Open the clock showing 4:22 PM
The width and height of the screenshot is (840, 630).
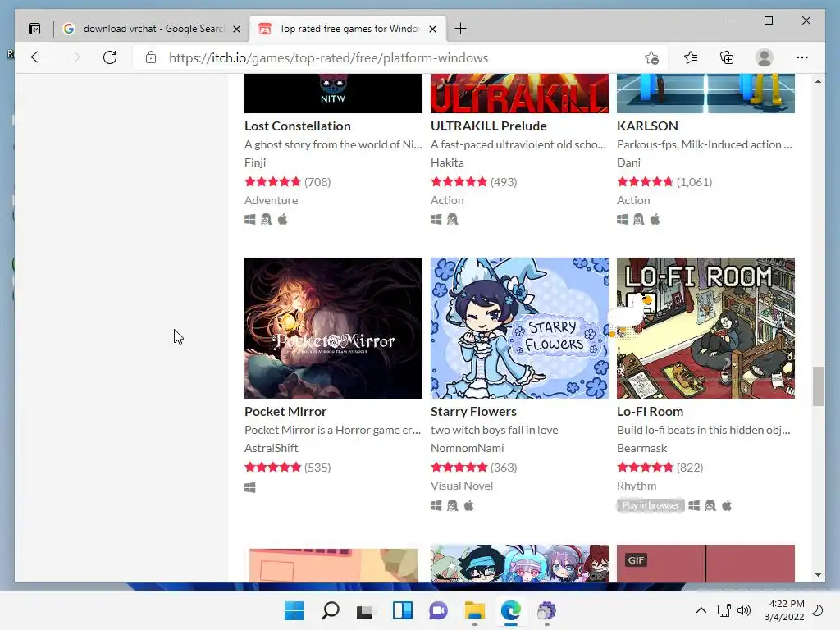click(784, 610)
